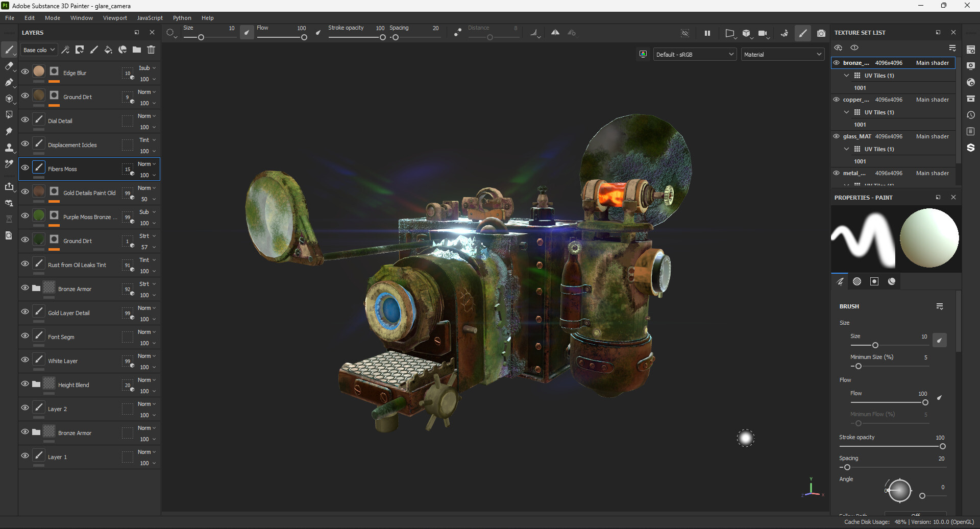Toggle visibility of the White Layer
This screenshot has height=529, width=980.
25,359
